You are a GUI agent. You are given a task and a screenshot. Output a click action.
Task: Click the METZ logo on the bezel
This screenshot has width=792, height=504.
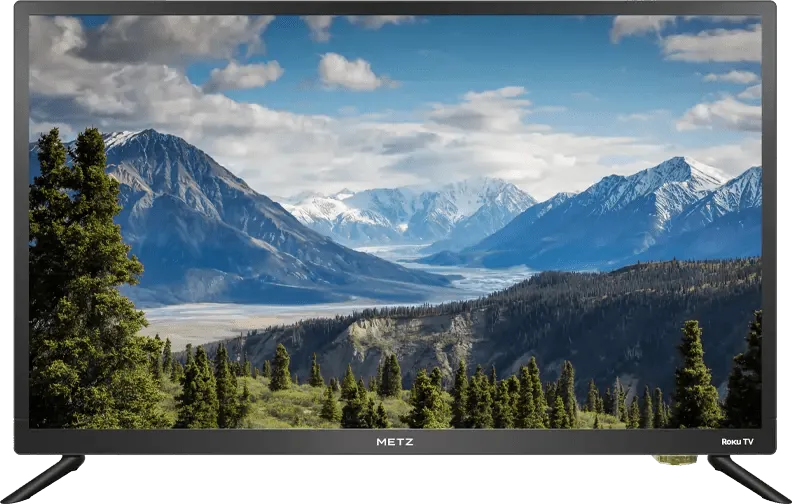pyautogui.click(x=395, y=442)
